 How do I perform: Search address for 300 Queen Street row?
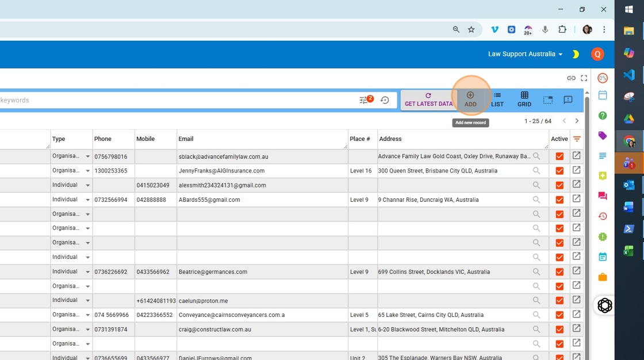[536, 171]
